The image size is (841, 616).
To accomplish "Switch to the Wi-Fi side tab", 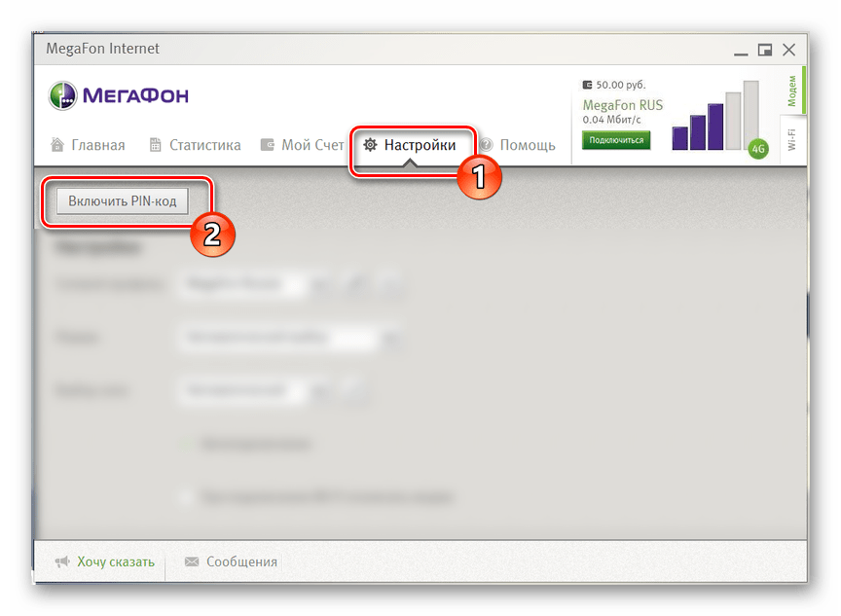I will click(x=791, y=140).
